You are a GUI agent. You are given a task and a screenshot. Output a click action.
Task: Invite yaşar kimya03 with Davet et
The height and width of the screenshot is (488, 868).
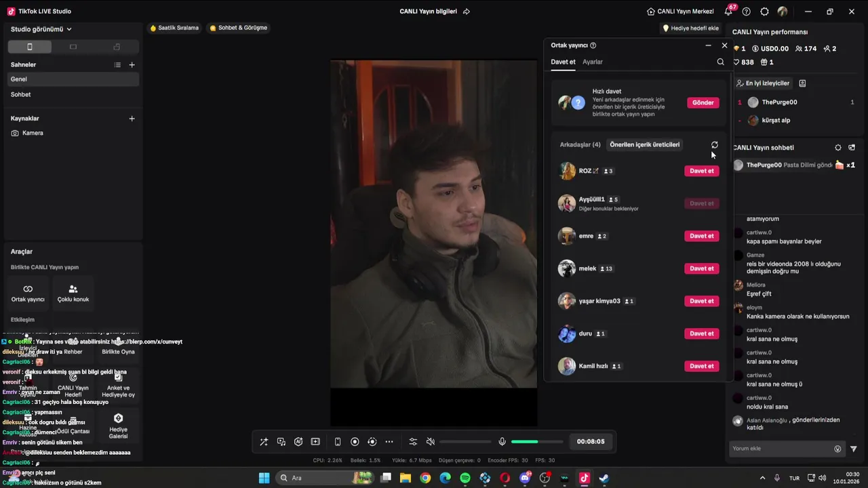(702, 301)
